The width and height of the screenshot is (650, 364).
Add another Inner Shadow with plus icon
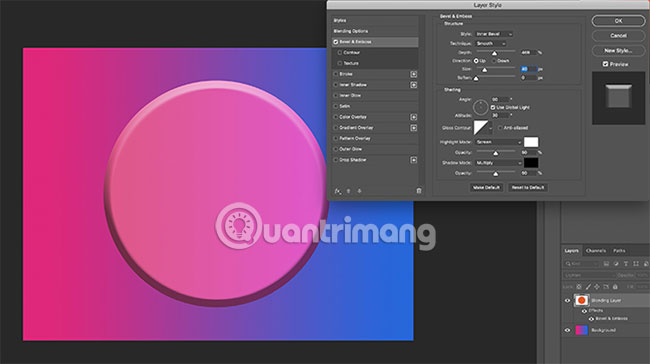[413, 85]
